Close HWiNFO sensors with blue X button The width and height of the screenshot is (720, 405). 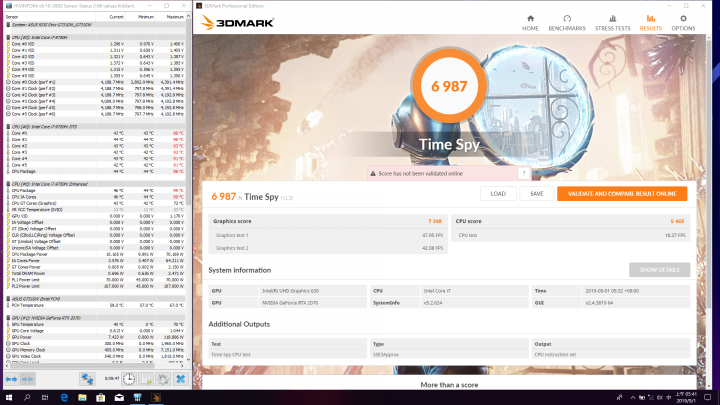click(180, 379)
